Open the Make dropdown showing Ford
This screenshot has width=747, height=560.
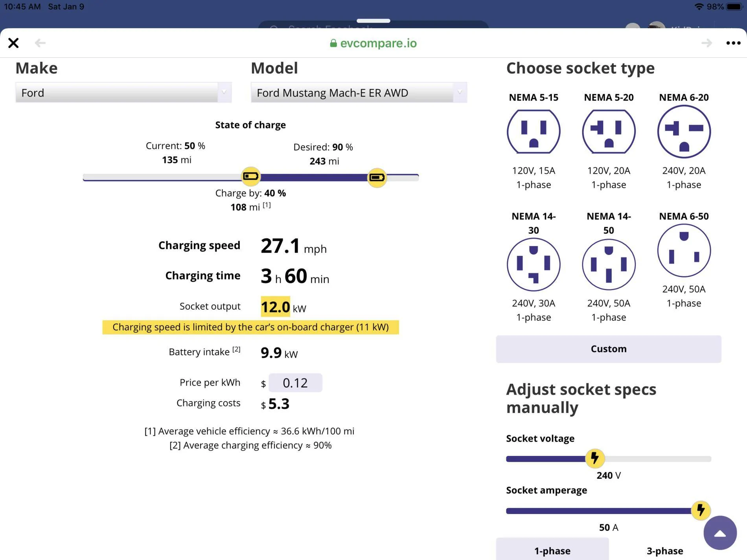click(123, 93)
